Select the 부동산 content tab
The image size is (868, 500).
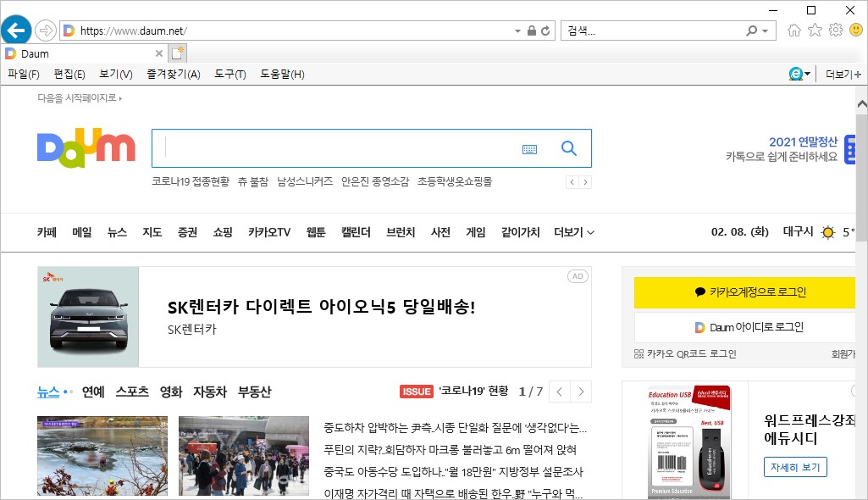[x=254, y=392]
